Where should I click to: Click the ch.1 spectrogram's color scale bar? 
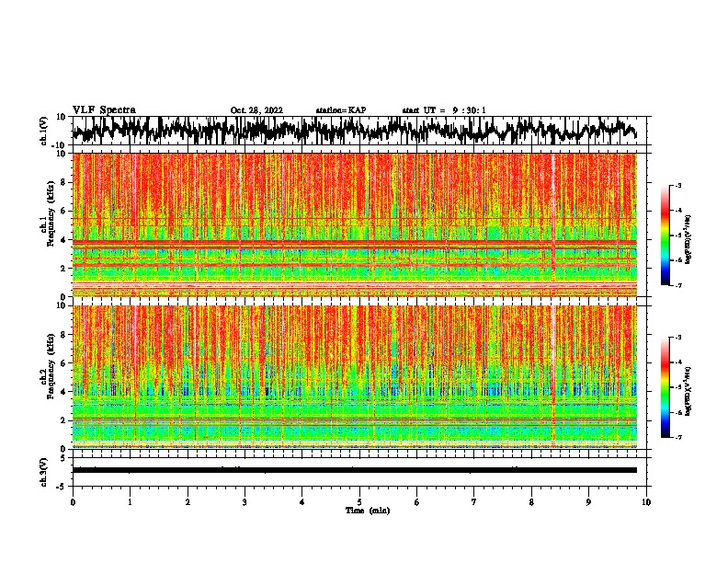(665, 236)
